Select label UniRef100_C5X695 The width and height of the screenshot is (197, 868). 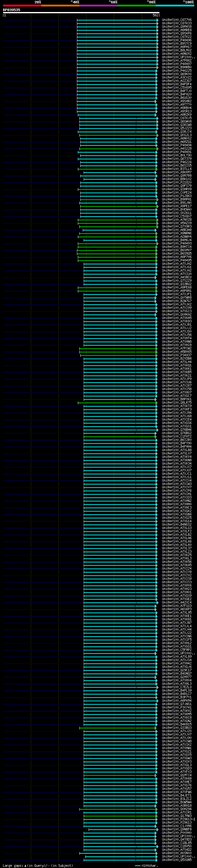pos(177,88)
